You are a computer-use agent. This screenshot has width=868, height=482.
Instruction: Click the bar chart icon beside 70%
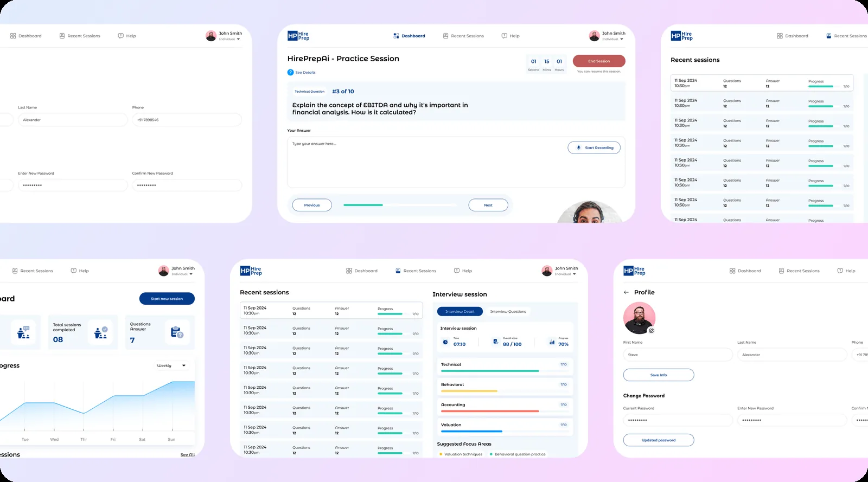pyautogui.click(x=552, y=342)
